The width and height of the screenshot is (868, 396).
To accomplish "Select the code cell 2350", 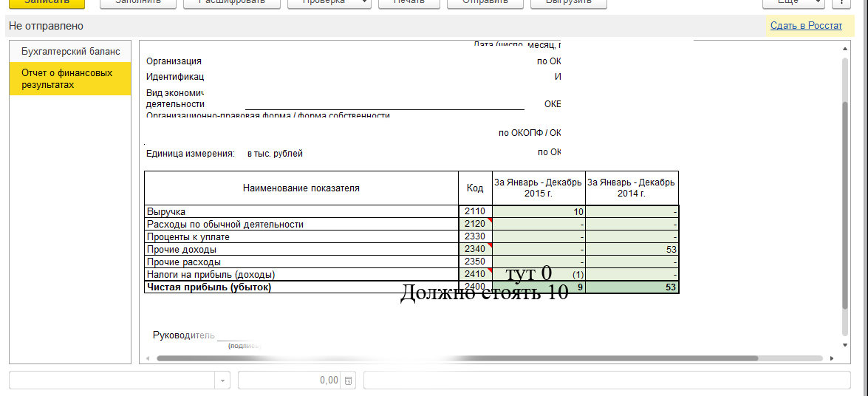I will click(476, 262).
